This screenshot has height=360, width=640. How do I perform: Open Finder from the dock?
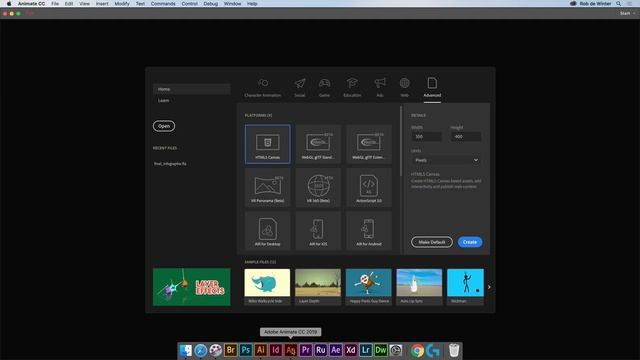186,350
